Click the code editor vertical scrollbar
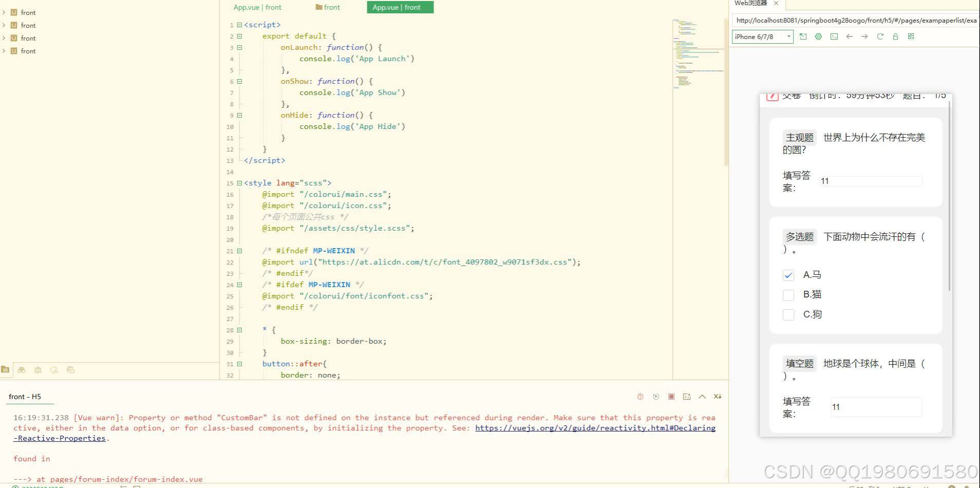This screenshot has height=488, width=980. pyautogui.click(x=726, y=92)
